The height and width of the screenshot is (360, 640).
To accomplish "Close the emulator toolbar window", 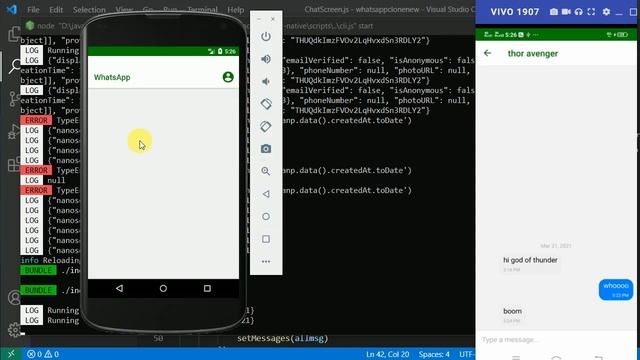I will pos(273,19).
